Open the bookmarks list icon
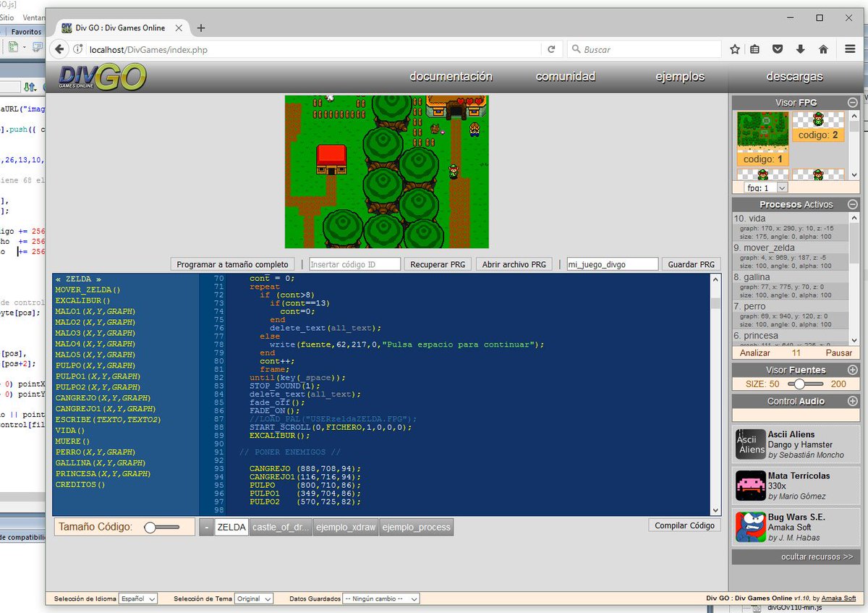This screenshot has width=868, height=613. click(754, 49)
